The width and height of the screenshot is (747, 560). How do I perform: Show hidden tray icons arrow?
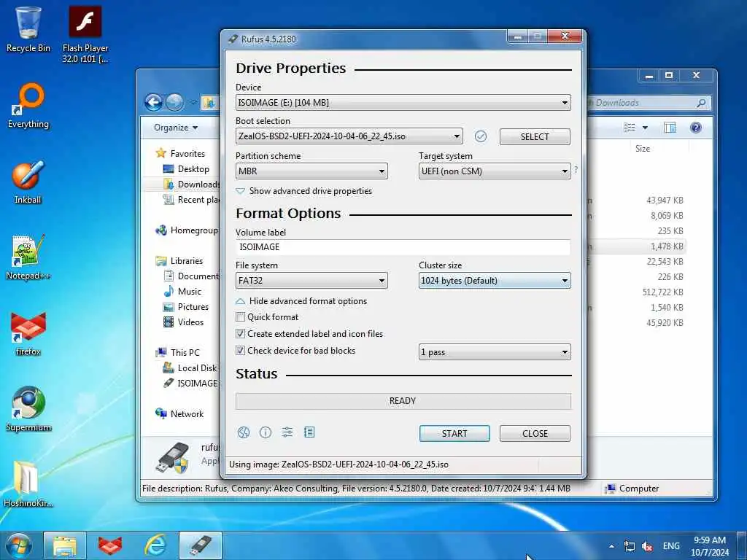612,546
